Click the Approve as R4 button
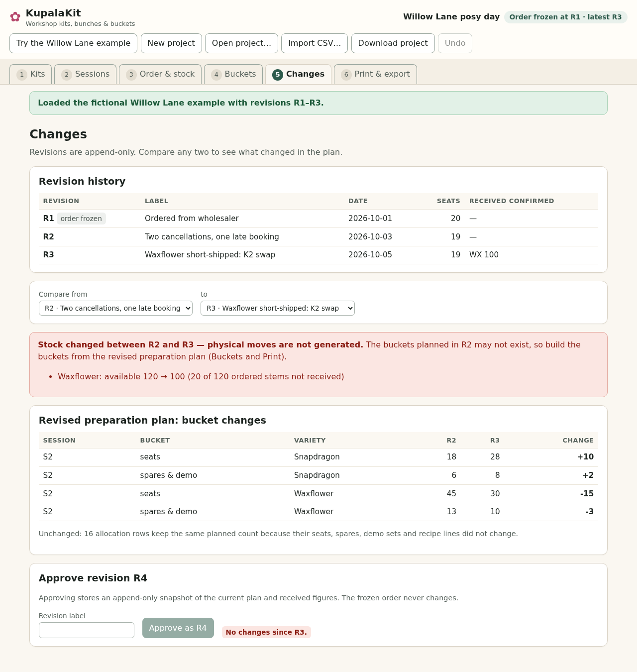 tap(178, 628)
